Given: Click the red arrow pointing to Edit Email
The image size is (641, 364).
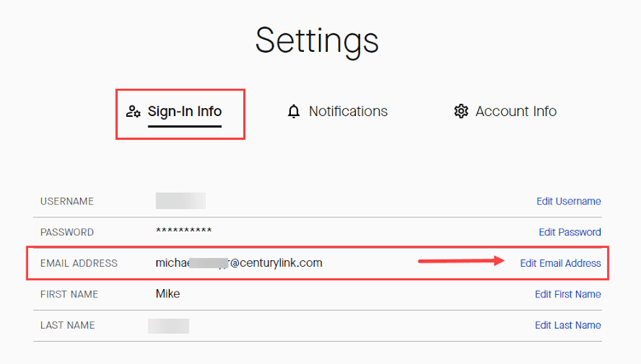Looking at the screenshot, I should coord(461,262).
